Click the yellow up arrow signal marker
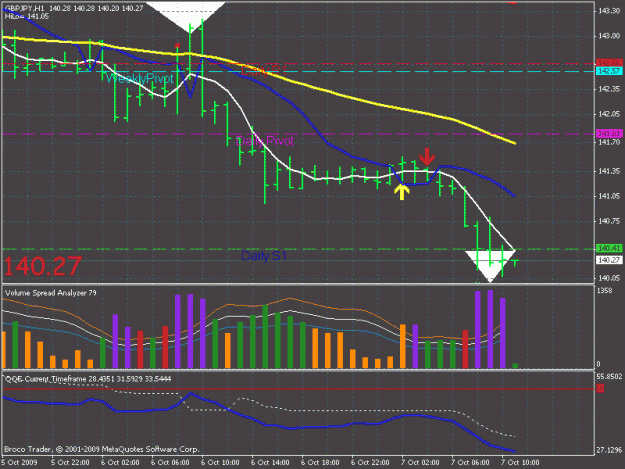 [402, 192]
